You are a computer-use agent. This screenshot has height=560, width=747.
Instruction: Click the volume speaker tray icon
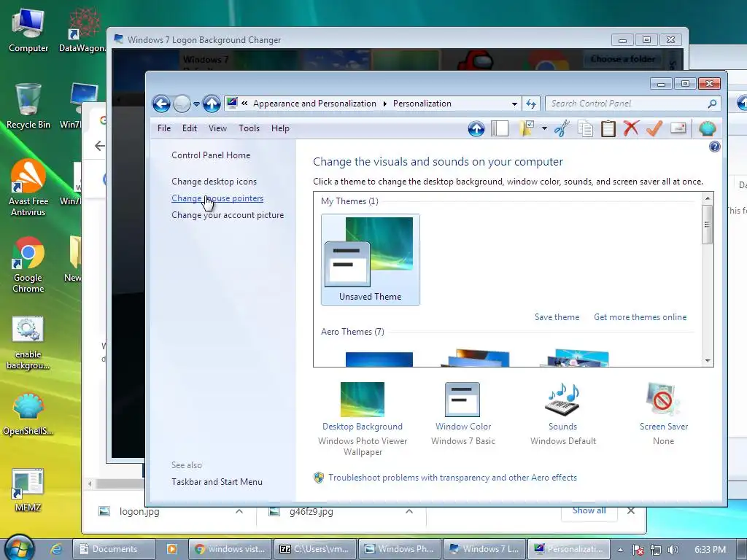[673, 550]
